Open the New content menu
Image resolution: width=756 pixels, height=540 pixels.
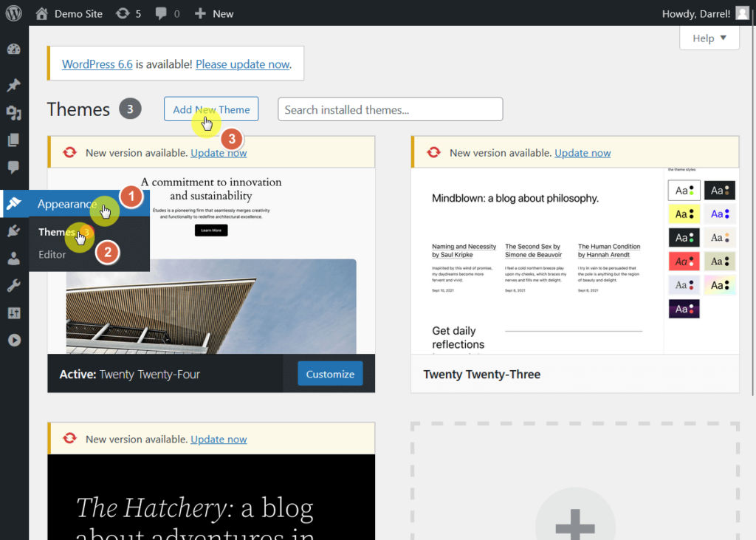pyautogui.click(x=214, y=13)
